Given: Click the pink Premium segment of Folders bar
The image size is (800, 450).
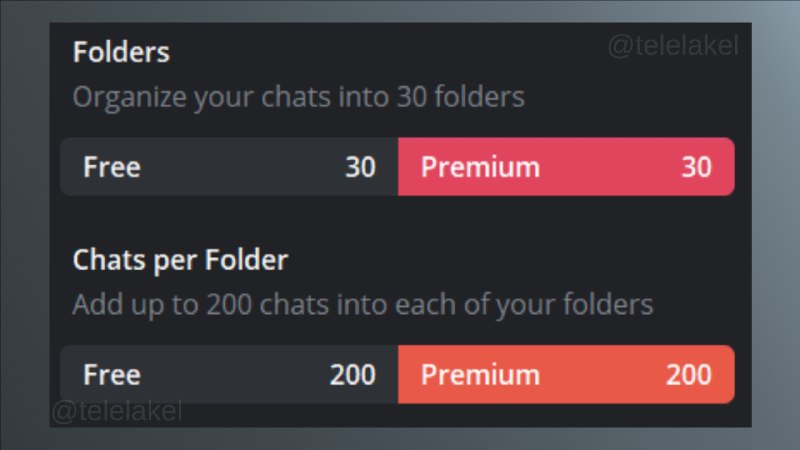Looking at the screenshot, I should [566, 166].
